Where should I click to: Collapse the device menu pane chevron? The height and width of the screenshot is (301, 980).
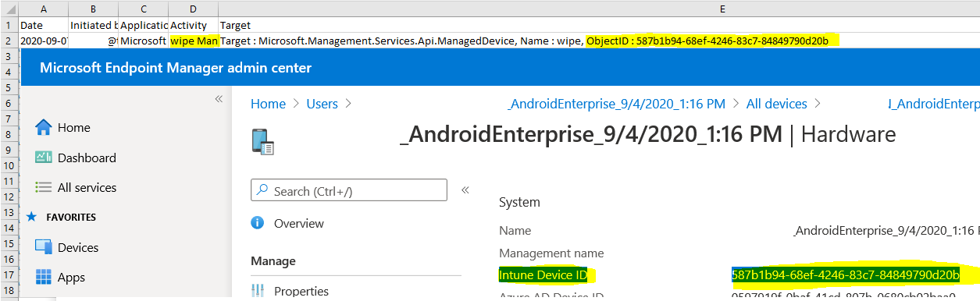tap(465, 189)
